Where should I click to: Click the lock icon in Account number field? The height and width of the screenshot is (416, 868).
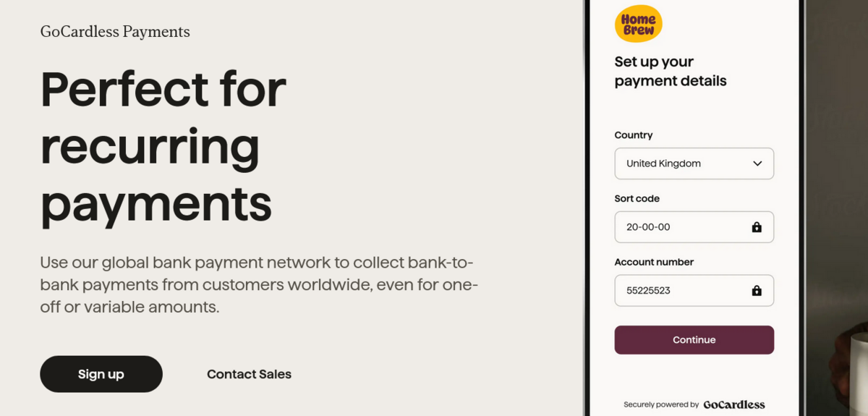pyautogui.click(x=757, y=291)
